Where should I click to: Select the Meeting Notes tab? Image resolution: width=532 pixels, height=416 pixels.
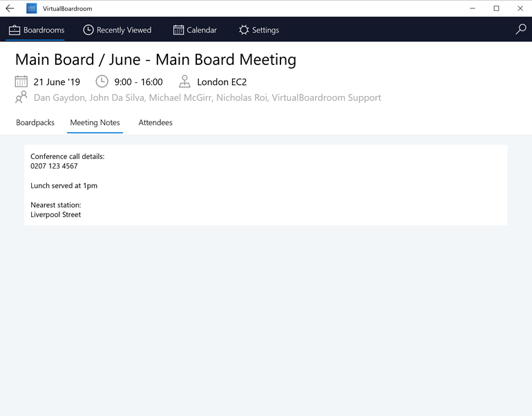[95, 122]
